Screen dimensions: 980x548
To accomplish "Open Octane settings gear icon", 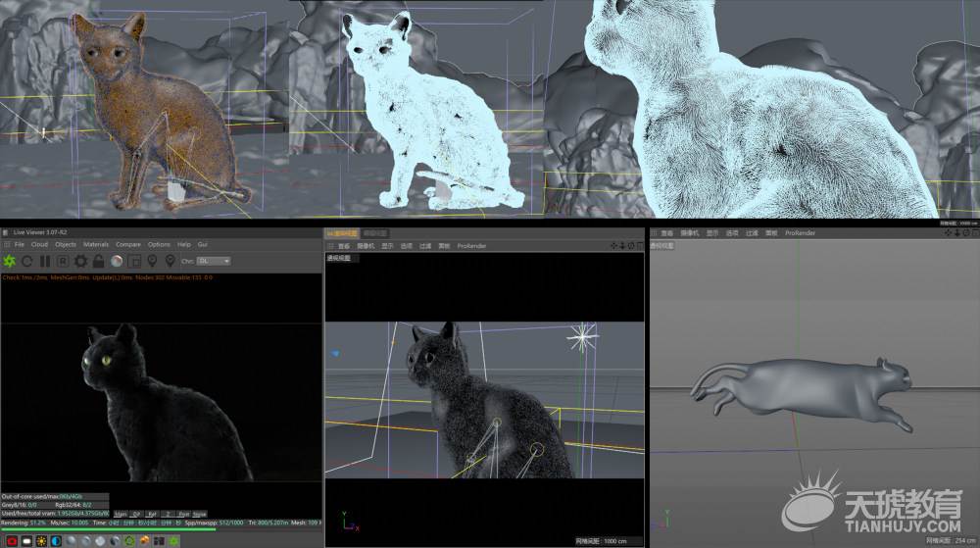I will click(x=80, y=261).
